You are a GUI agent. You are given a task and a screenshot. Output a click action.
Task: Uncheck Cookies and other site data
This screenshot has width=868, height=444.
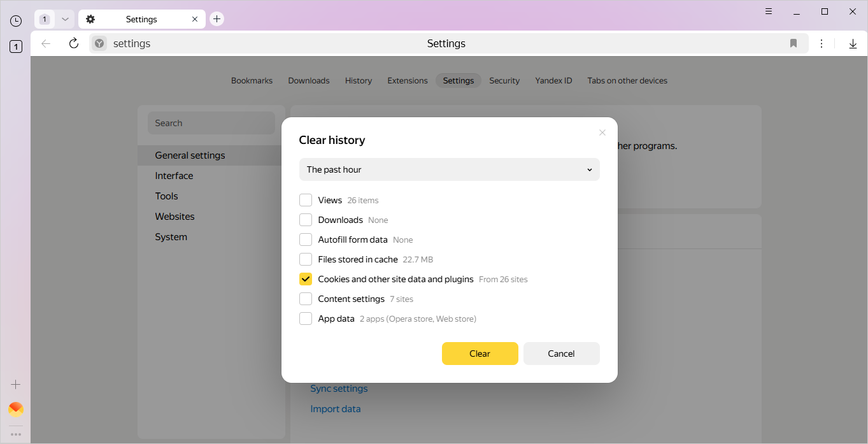click(x=306, y=279)
